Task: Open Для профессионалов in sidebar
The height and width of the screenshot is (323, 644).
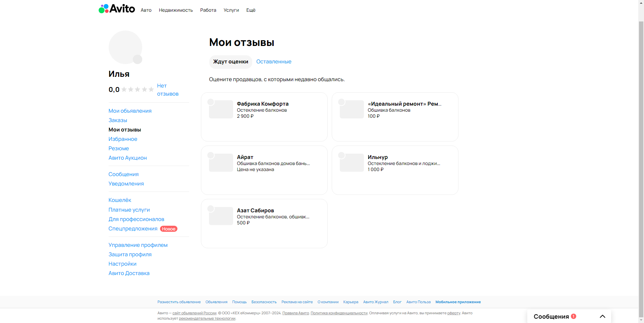Action: click(136, 219)
